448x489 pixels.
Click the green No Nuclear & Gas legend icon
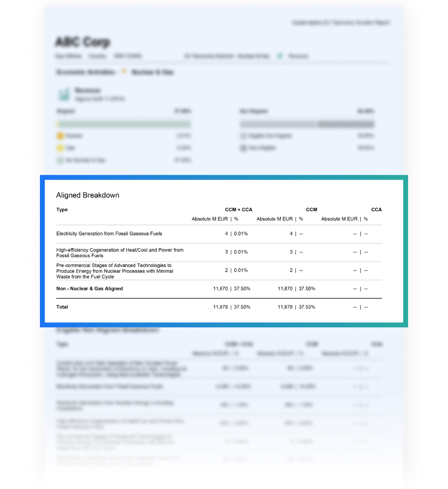60,160
